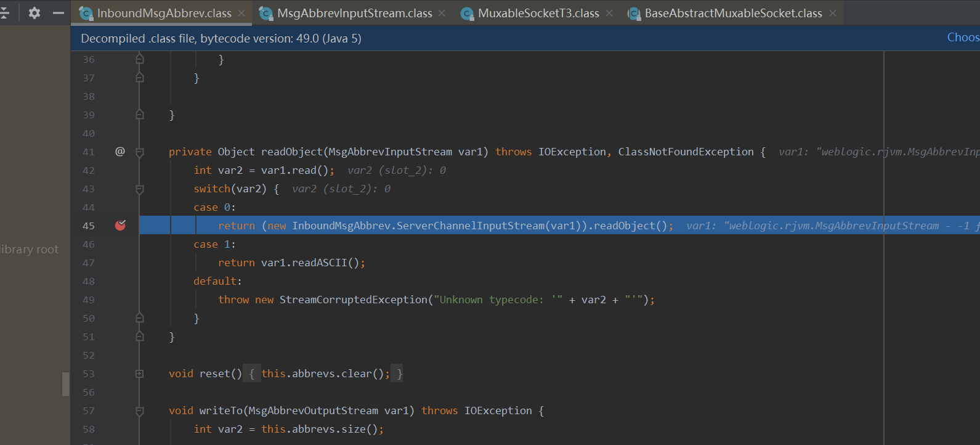The height and width of the screenshot is (445, 980).
Task: Click StreamCorruptedException on line 49
Action: coord(354,300)
